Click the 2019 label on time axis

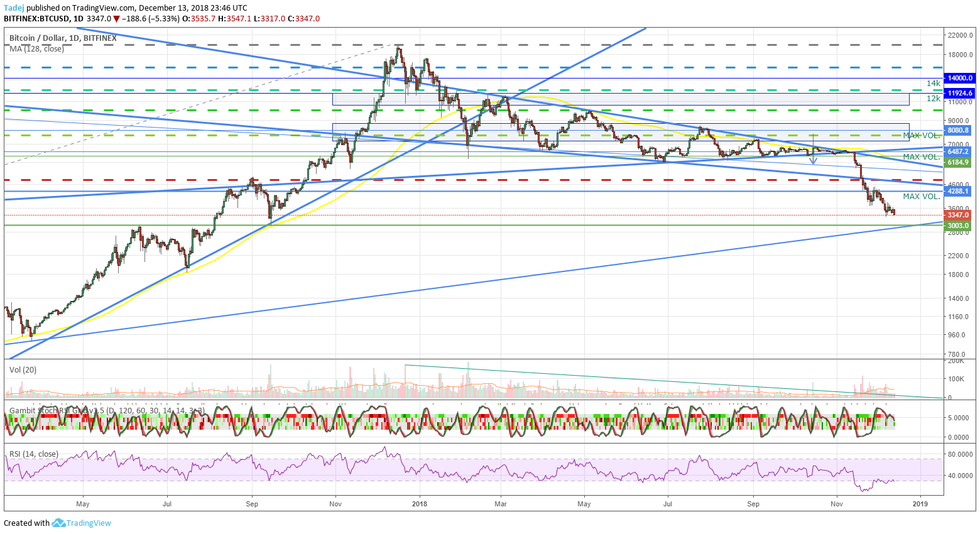tap(920, 504)
